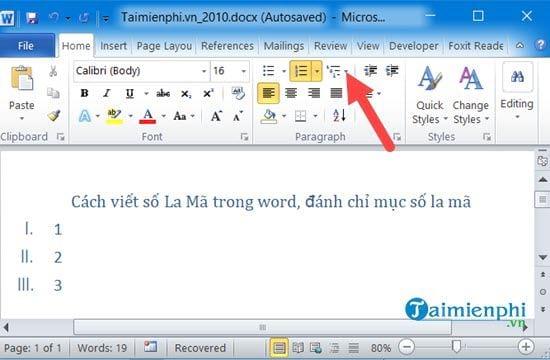The width and height of the screenshot is (550, 360).
Task: Click the Copy icon
Action: pyautogui.click(x=53, y=93)
